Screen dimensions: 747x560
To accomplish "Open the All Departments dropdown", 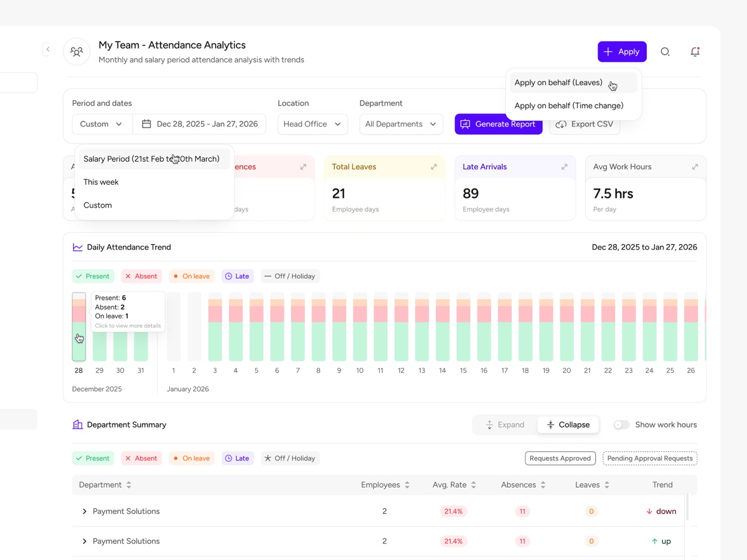I will coord(402,124).
